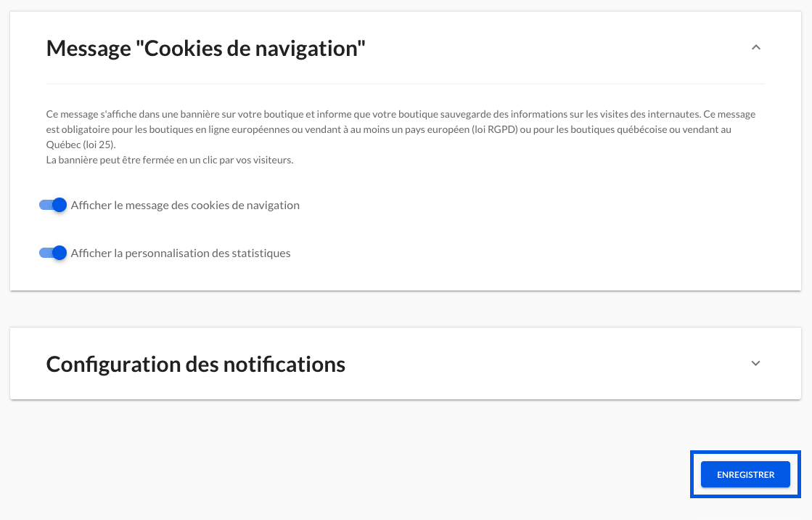Viewport: 812px width, 520px height.
Task: Expand the Configuration des notifications chevron
Action: (x=755, y=363)
